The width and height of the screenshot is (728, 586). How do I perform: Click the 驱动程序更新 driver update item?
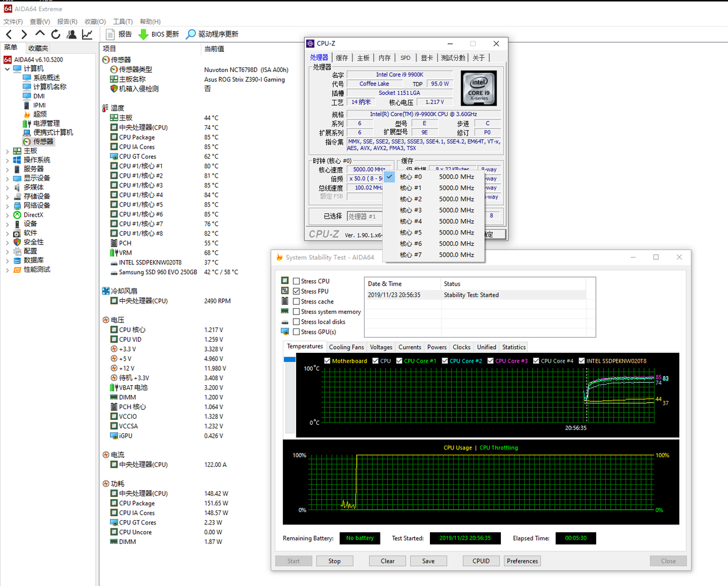212,34
